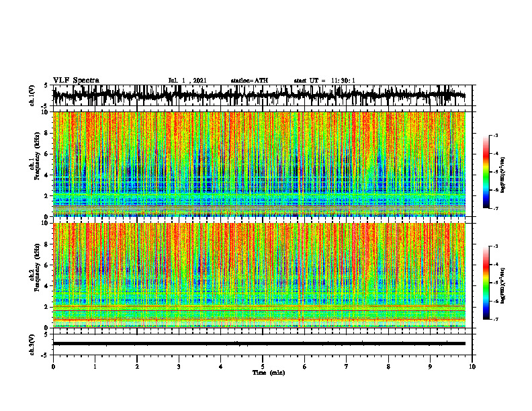The width and height of the screenshot is (532, 411).
Task: Click the "VLF Spectra" plot title
Action: pyautogui.click(x=76, y=81)
